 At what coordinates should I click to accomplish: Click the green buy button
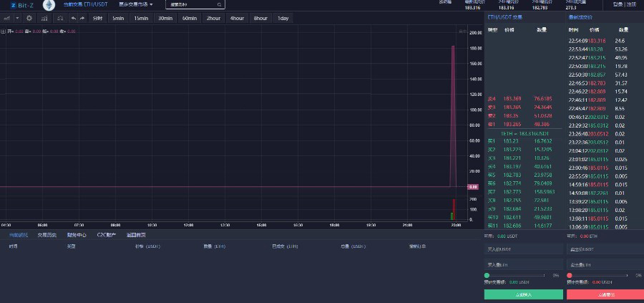[523, 294]
